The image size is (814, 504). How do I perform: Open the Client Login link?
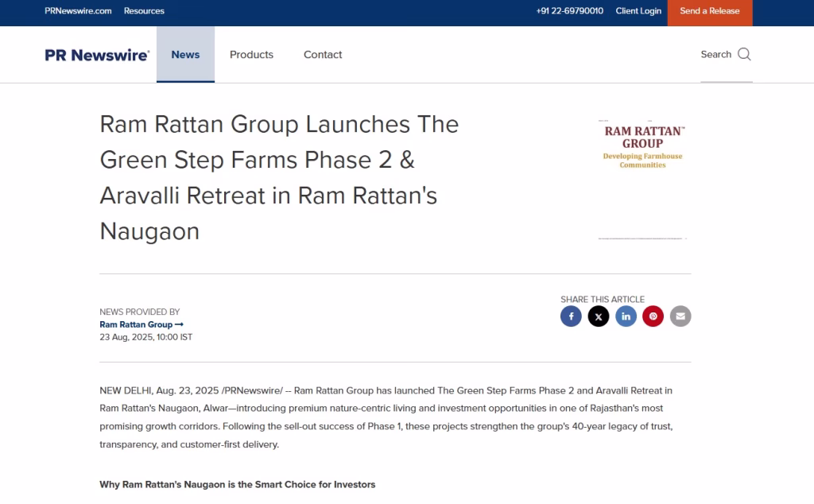point(638,11)
